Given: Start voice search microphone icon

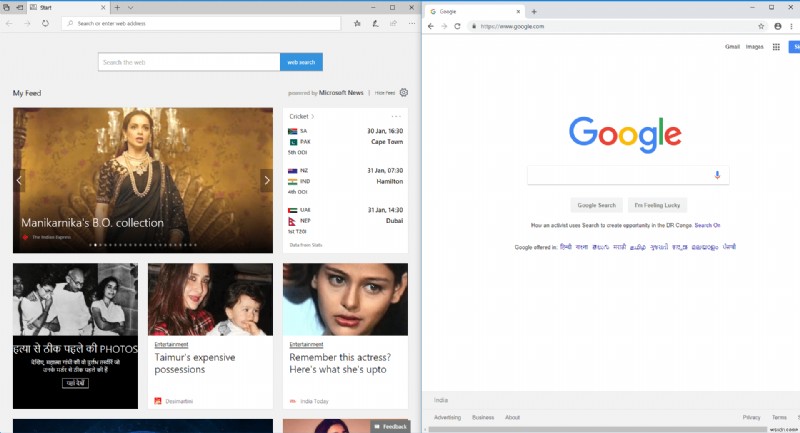Looking at the screenshot, I should [x=717, y=175].
